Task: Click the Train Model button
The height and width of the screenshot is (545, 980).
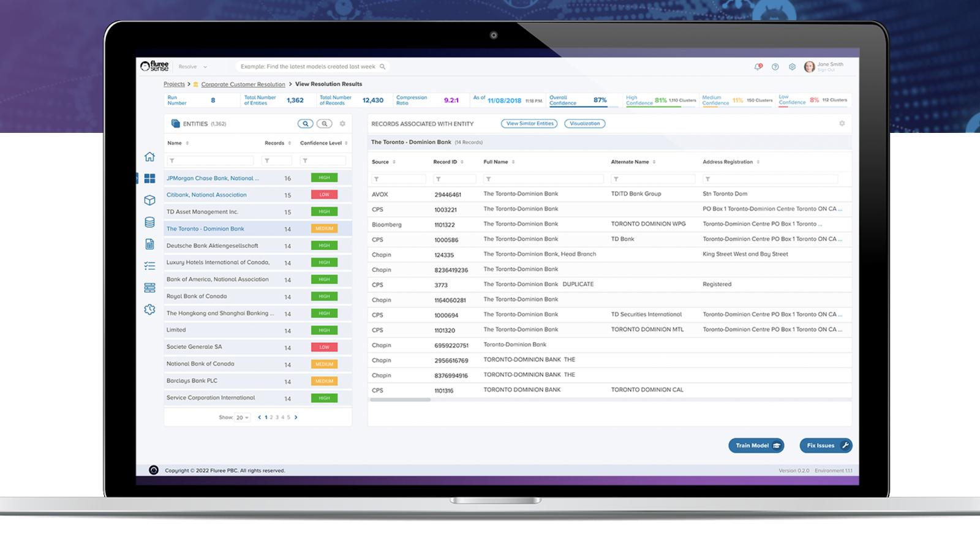Action: [x=756, y=445]
